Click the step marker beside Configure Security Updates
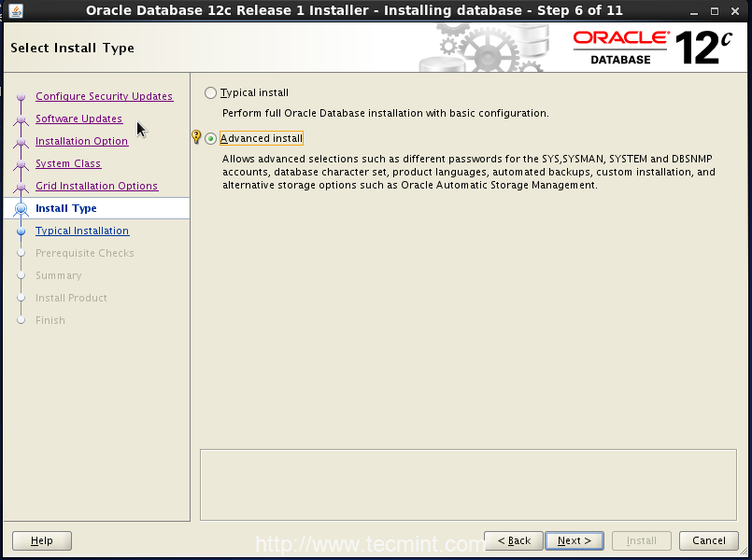752x560 pixels. (x=21, y=97)
